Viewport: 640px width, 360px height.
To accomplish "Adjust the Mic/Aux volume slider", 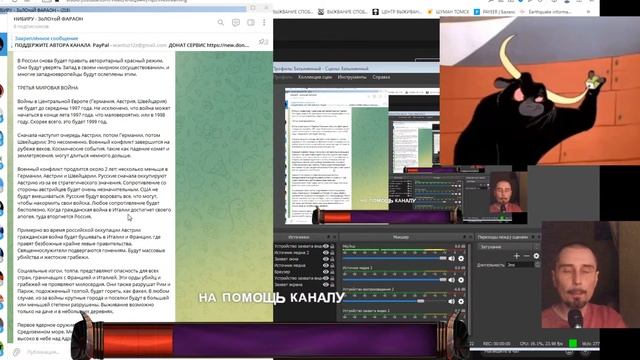I will 395,258.
